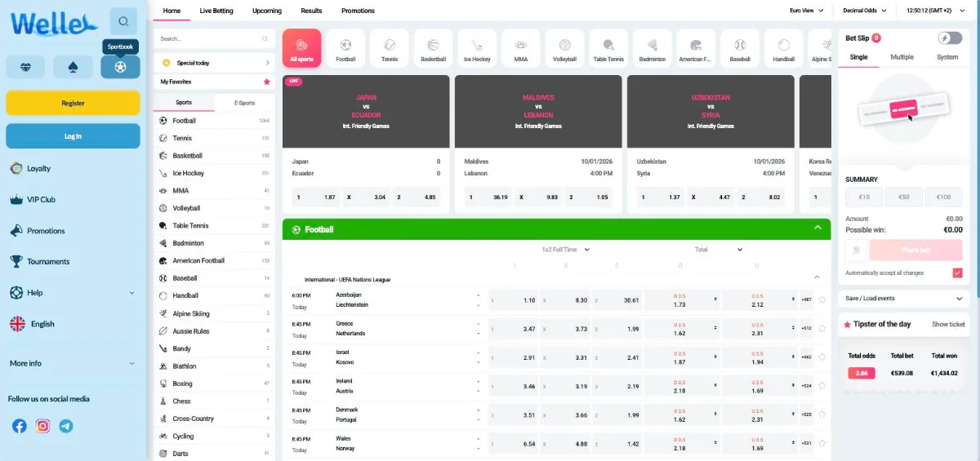Favorite the Azerbaijan vs Liechtenstein match star
Image resolution: width=980 pixels, height=461 pixels.
click(x=822, y=299)
